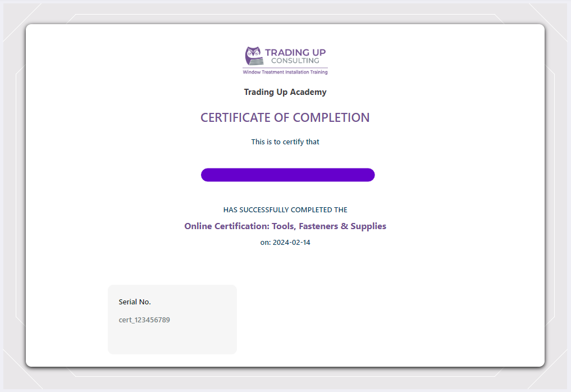Click the purple redacted name bar
The height and width of the screenshot is (392, 571).
287,175
